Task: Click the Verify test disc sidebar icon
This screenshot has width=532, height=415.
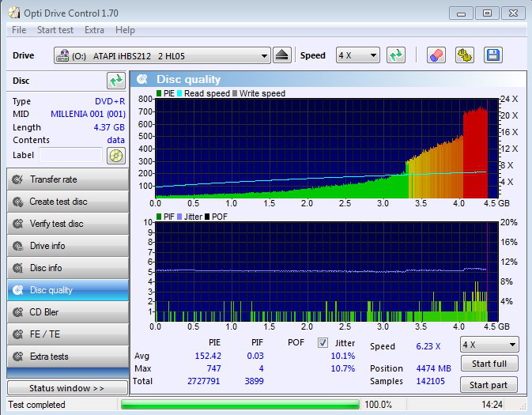Action: pos(17,224)
